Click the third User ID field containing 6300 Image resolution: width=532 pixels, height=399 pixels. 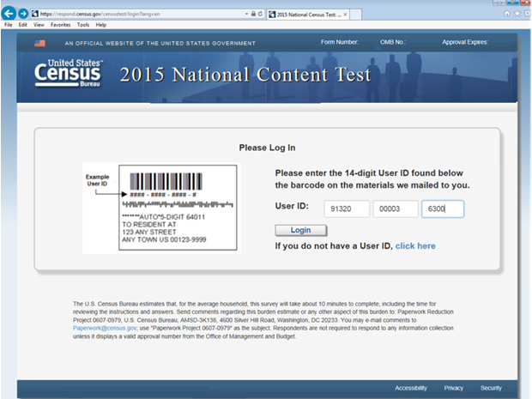pos(443,209)
